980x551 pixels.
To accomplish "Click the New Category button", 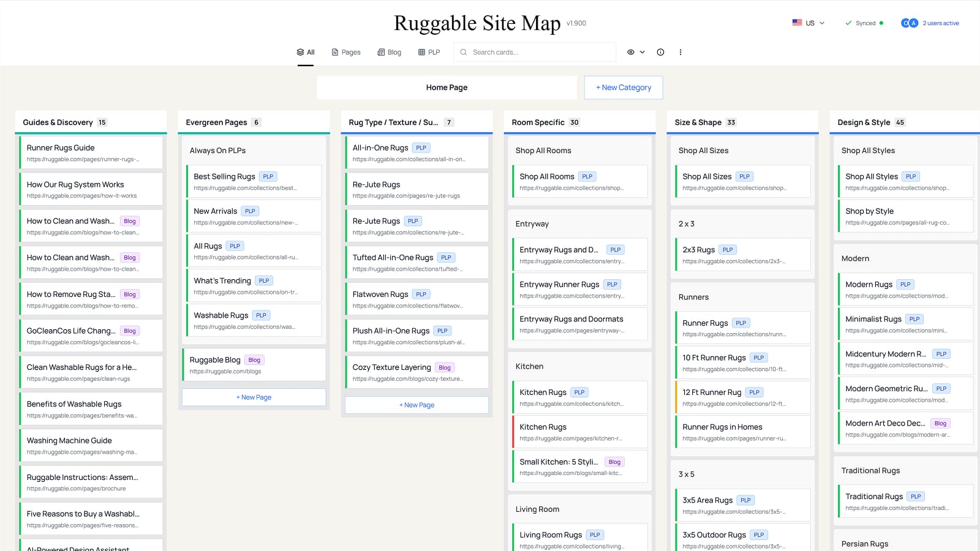I will click(x=624, y=88).
